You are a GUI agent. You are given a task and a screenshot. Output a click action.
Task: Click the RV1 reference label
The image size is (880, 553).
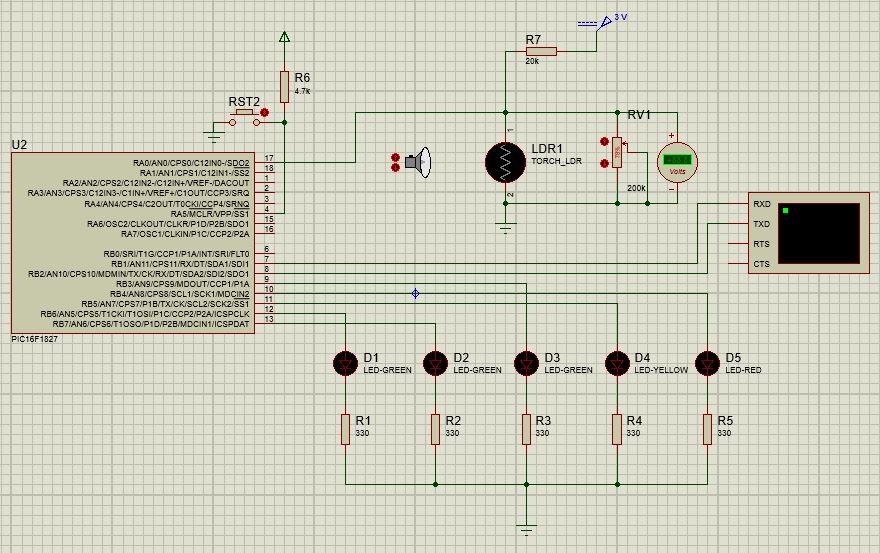point(639,115)
